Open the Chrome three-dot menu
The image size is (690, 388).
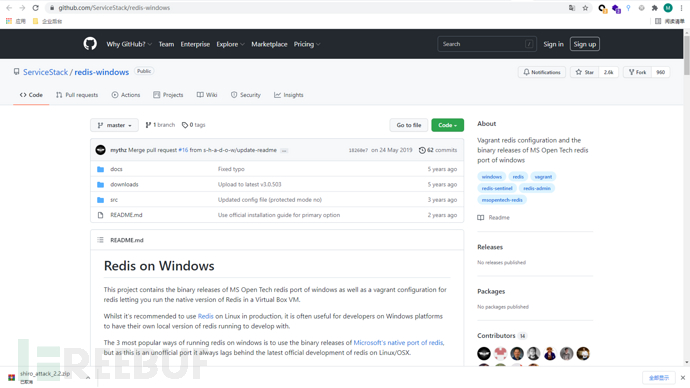click(681, 8)
